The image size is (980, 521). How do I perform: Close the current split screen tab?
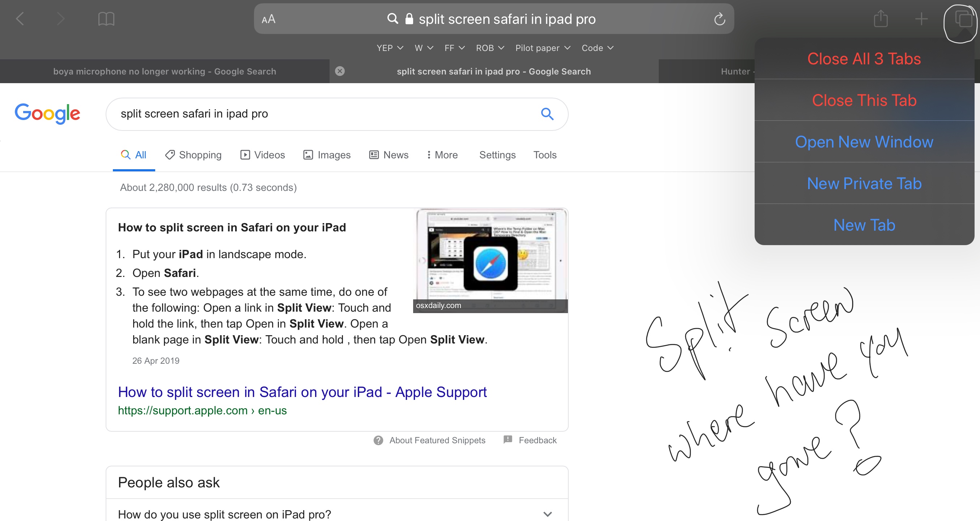coord(340,71)
